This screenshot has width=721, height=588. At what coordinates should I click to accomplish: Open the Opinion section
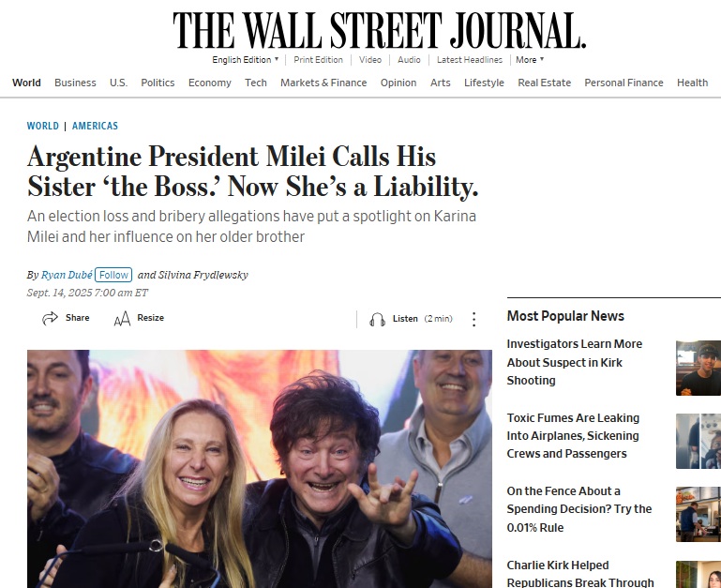(x=398, y=83)
